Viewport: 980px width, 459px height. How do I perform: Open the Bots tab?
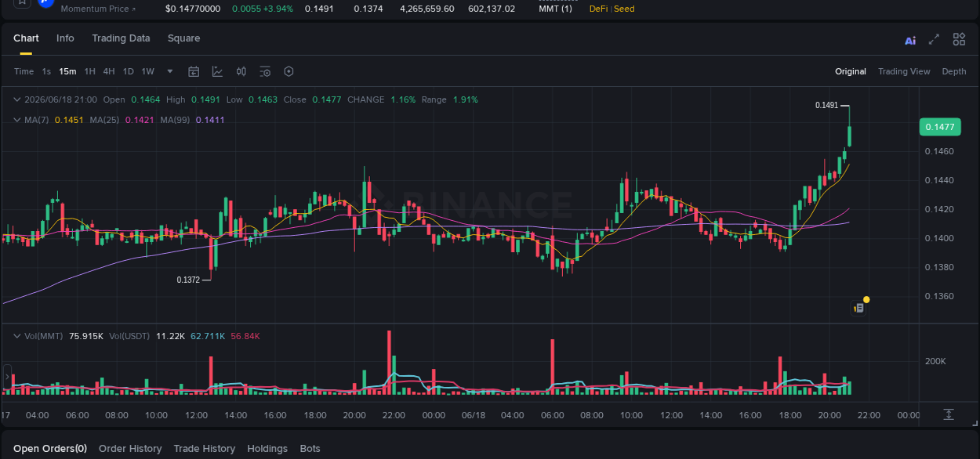[x=310, y=449]
